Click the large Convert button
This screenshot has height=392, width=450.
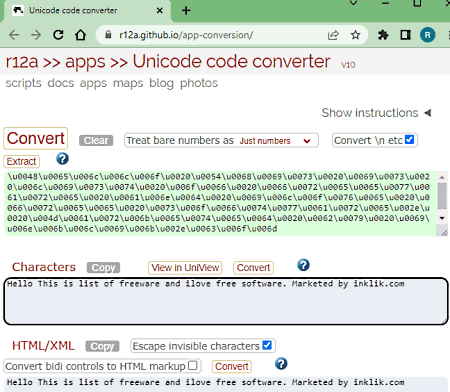pyautogui.click(x=36, y=138)
